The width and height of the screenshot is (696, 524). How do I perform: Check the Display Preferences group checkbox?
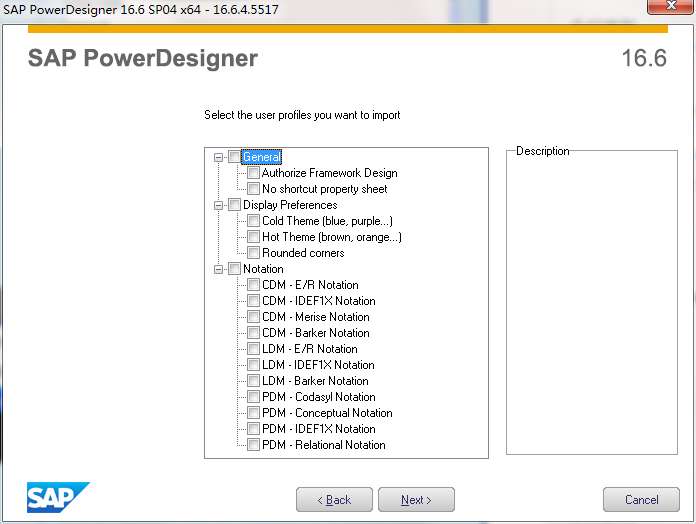pyautogui.click(x=234, y=205)
